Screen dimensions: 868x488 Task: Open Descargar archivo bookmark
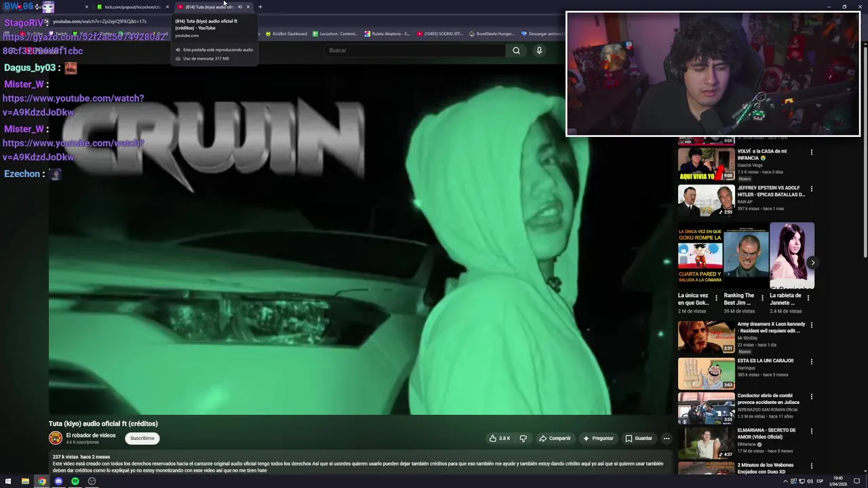(542, 34)
